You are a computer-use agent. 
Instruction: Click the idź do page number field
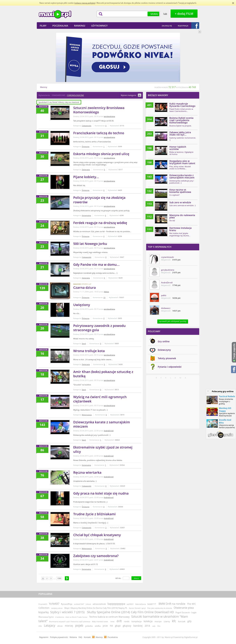126,578
